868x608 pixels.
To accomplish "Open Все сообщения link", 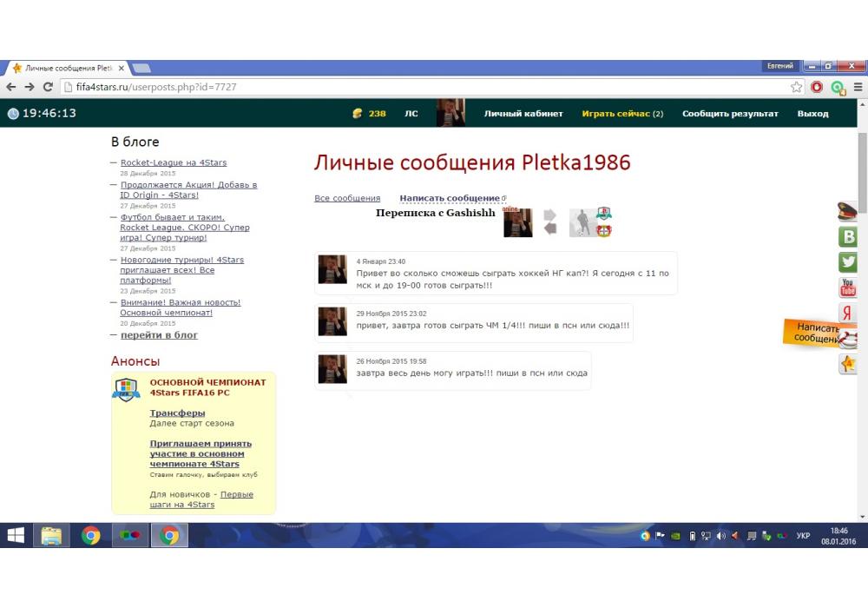I will tap(347, 199).
